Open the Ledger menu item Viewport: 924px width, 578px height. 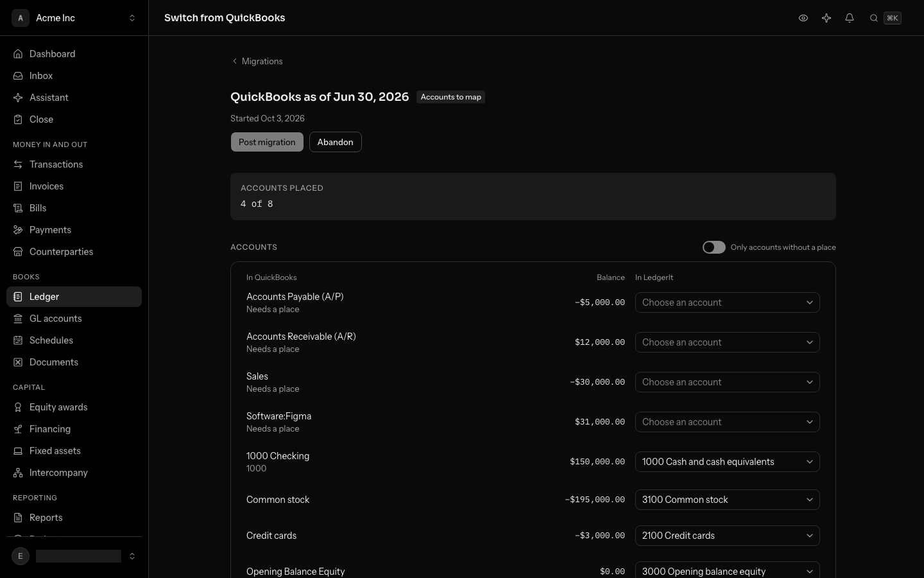(74, 297)
